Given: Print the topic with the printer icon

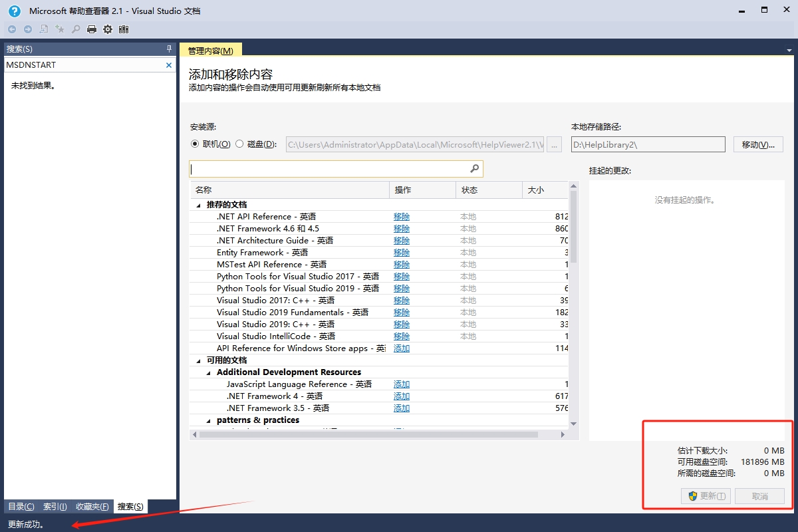Looking at the screenshot, I should (92, 29).
